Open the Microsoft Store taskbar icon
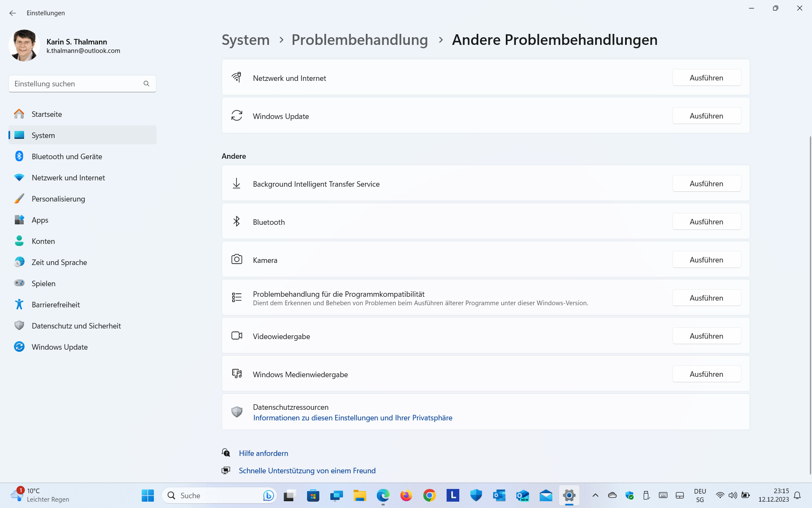This screenshot has height=508, width=812. pyautogui.click(x=313, y=495)
